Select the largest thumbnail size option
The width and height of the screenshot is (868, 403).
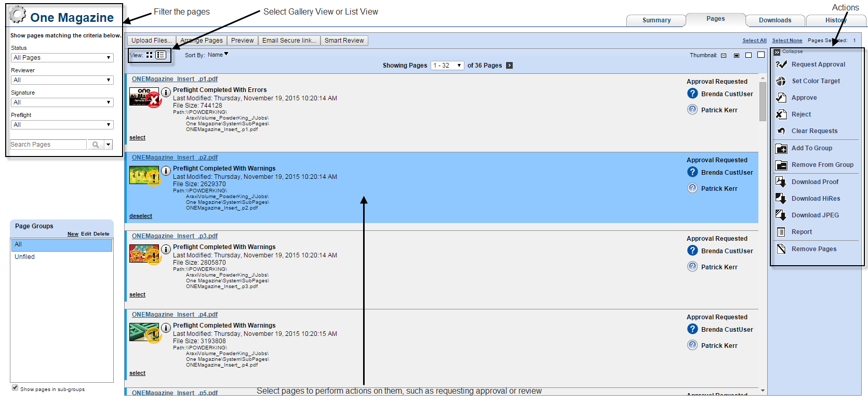click(761, 55)
